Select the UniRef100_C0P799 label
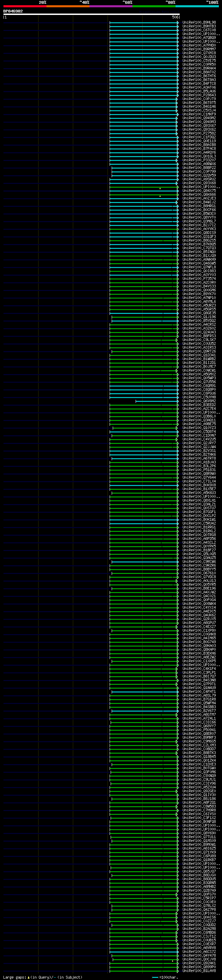222x980 pixels. click(x=199, y=172)
